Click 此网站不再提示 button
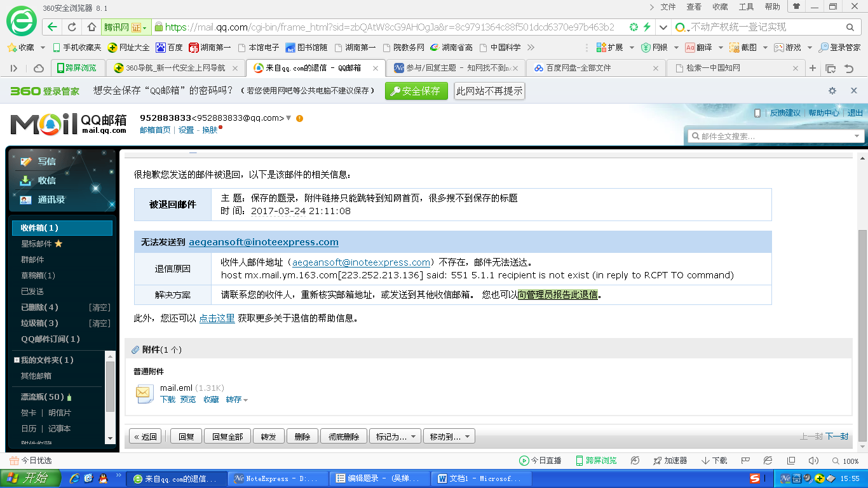 [x=489, y=91]
